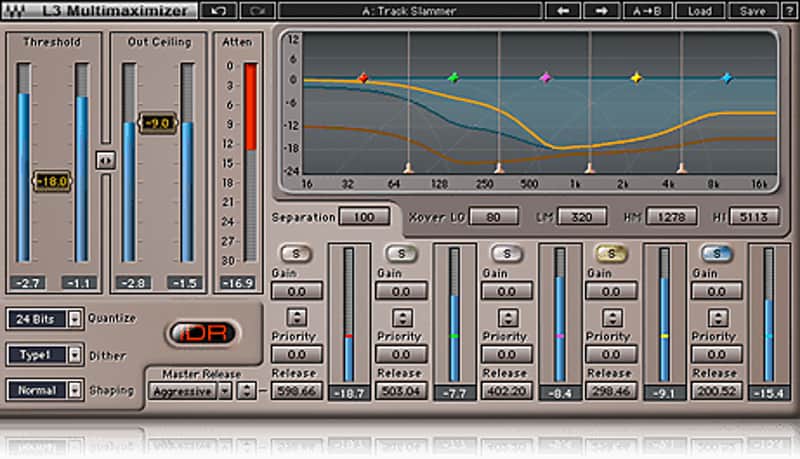Click the A→B copy button
The width and height of the screenshot is (800, 459).
click(x=647, y=11)
